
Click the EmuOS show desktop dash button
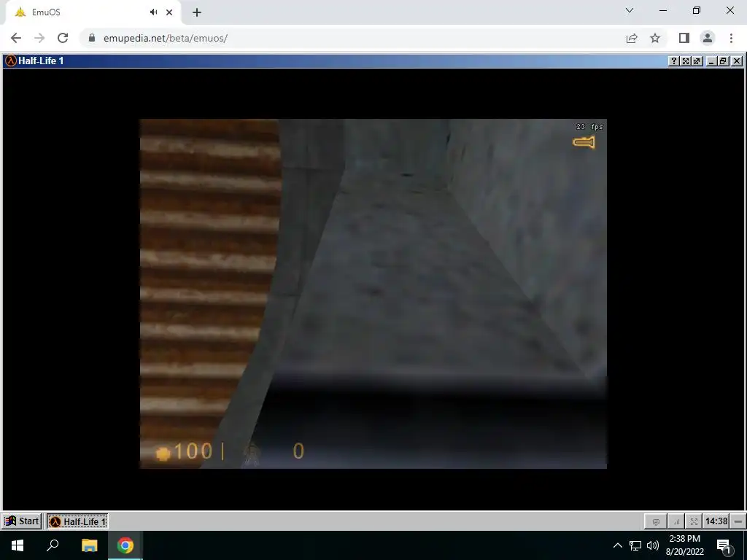click(738, 522)
